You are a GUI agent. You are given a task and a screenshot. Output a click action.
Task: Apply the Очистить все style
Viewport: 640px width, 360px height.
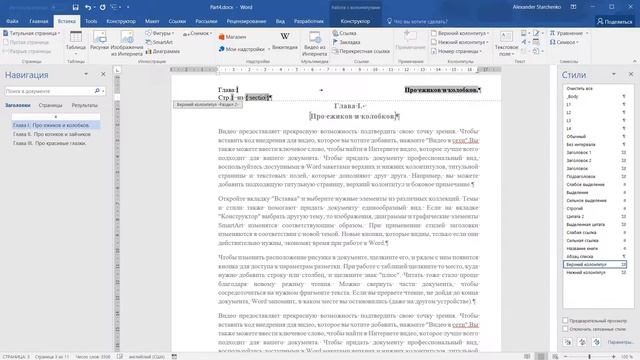(595, 89)
